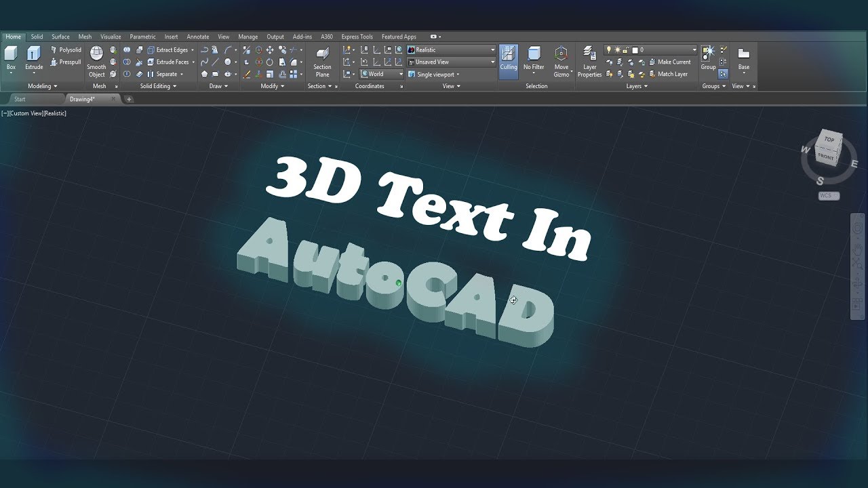The image size is (868, 488).
Task: Open the Featured Apps ribbon tab
Action: click(399, 37)
